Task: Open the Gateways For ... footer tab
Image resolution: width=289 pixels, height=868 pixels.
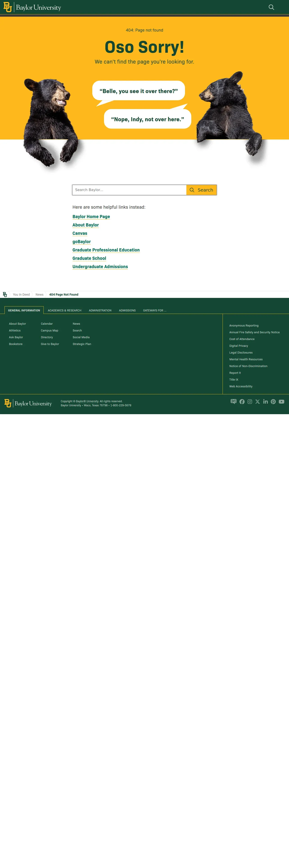Action: 155,310
